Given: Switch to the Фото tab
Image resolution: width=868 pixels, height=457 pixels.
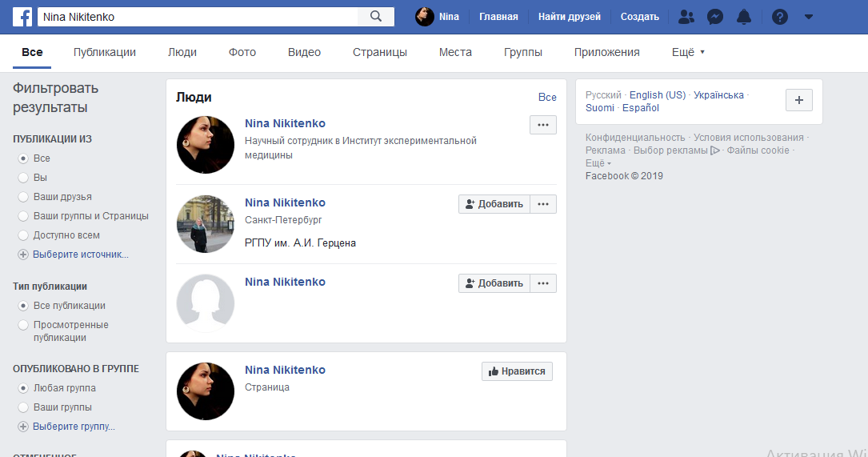Looking at the screenshot, I should (x=242, y=52).
